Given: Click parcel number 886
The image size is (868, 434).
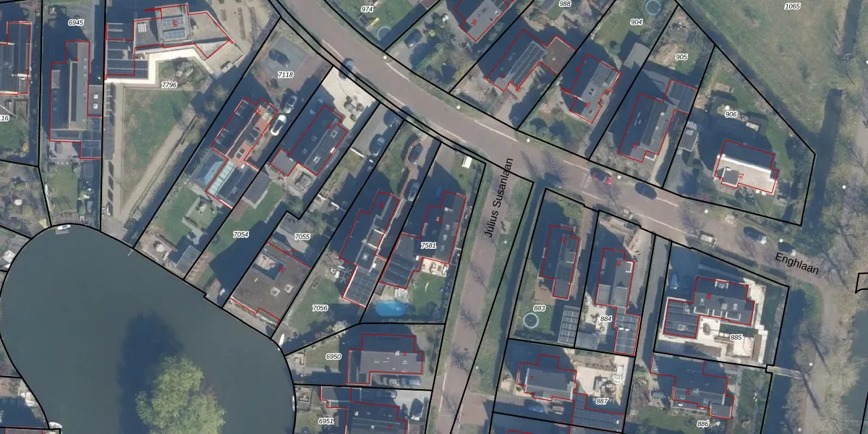Looking at the screenshot, I should (x=702, y=424).
